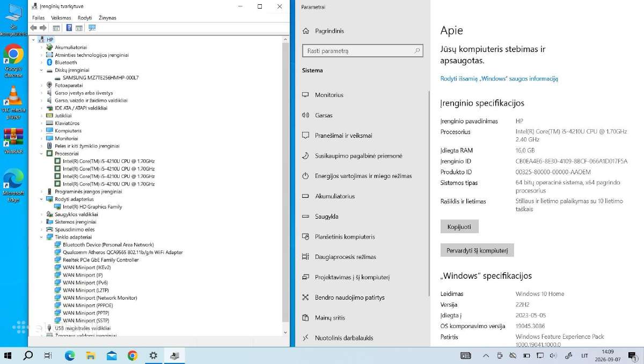Open taskbar search magnifier
This screenshot has height=364, width=644.
(x=28, y=355)
